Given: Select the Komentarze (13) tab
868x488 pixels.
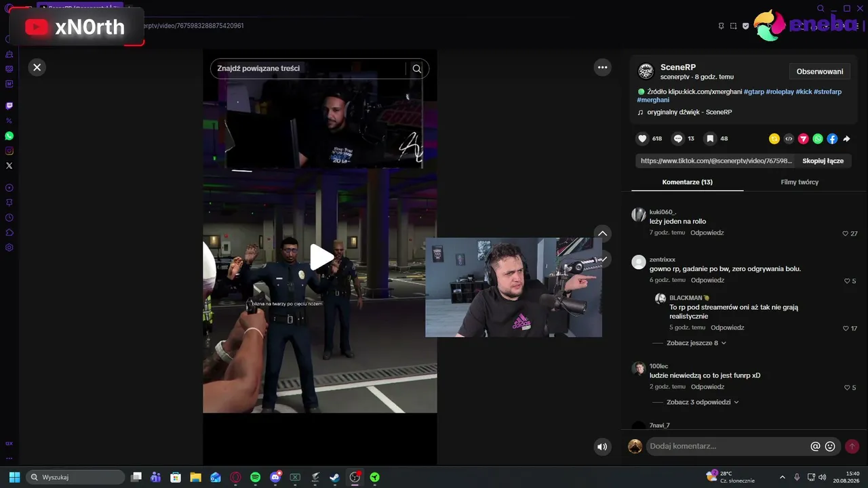Looking at the screenshot, I should click(x=687, y=182).
